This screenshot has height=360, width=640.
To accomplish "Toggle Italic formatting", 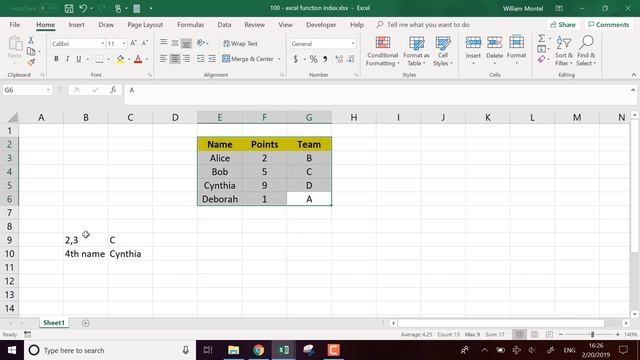I will 67,59.
